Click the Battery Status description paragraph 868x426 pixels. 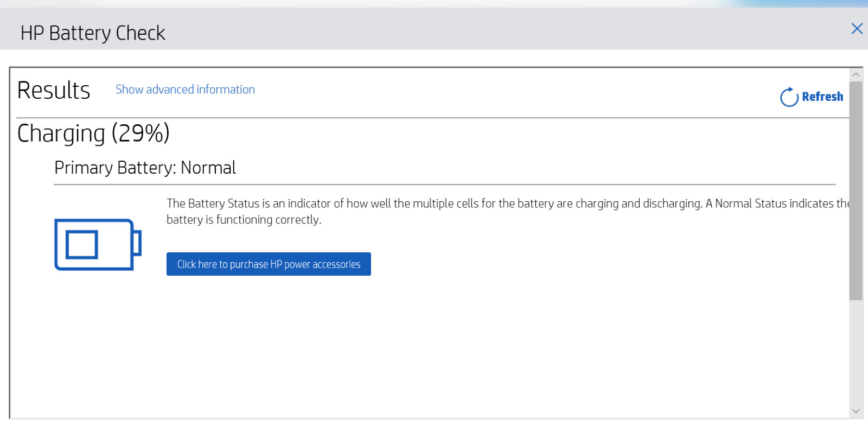[x=508, y=212]
